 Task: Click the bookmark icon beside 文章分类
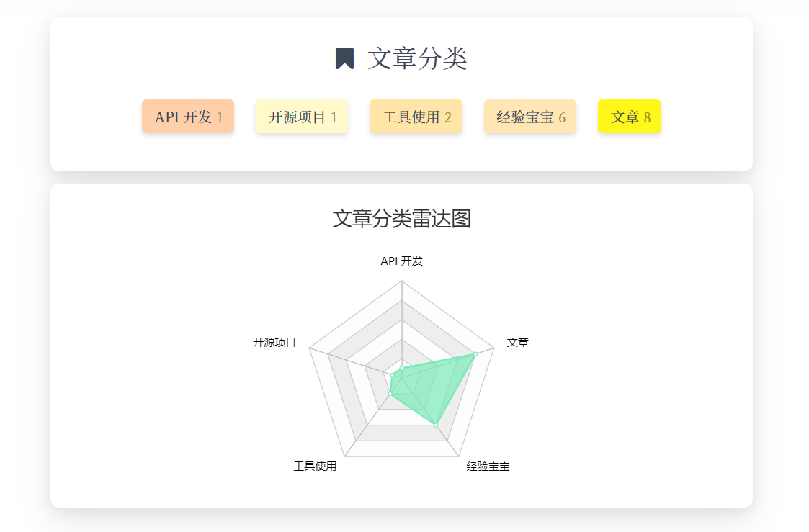pos(344,58)
